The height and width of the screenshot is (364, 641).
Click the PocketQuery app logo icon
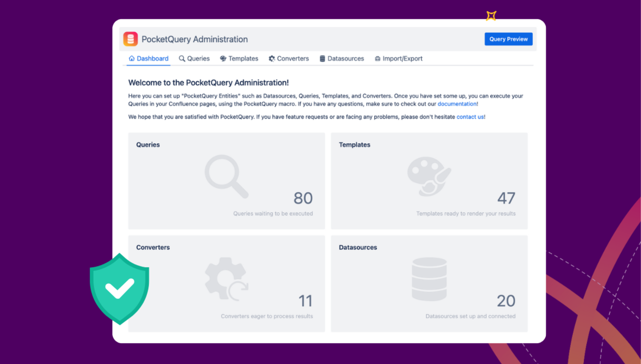point(130,39)
